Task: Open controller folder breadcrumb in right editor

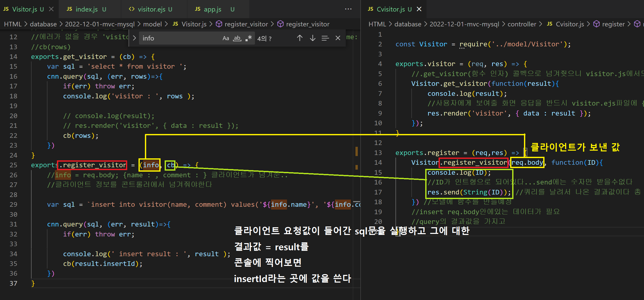Action: tap(522, 24)
